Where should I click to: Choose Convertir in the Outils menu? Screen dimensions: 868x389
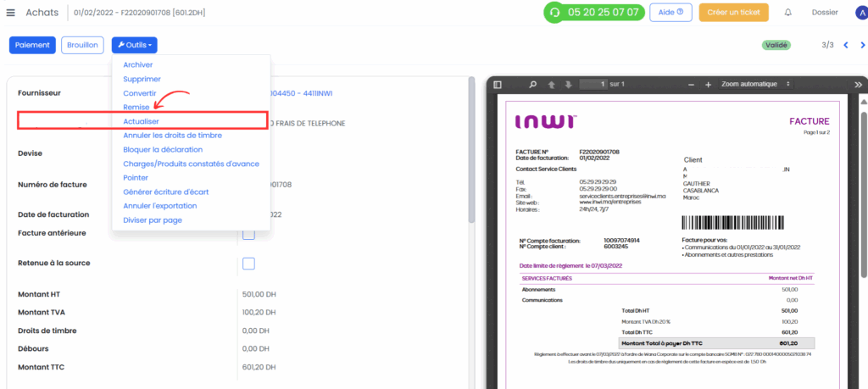140,93
